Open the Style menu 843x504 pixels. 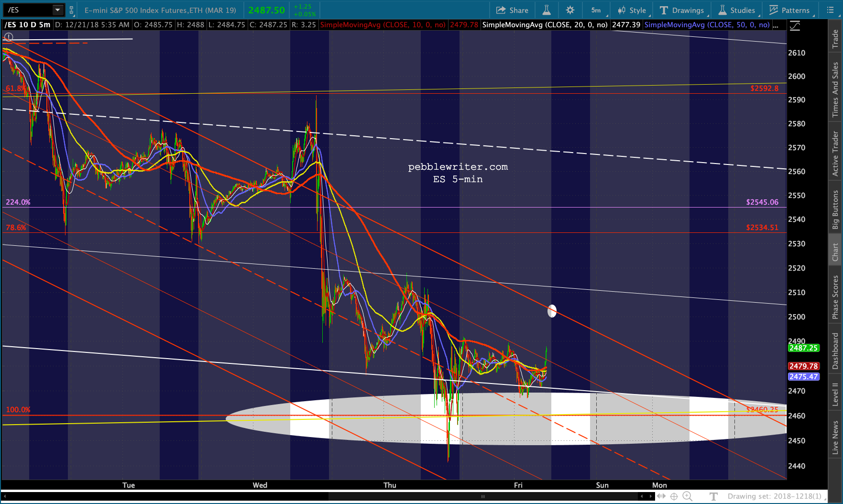632,10
